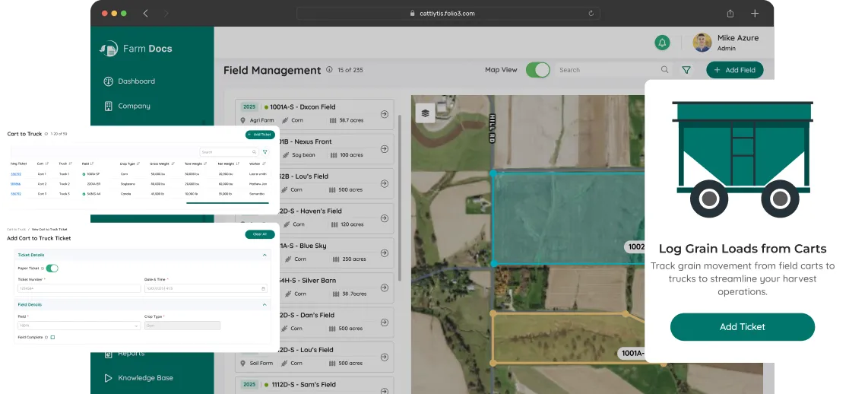Click the Field Management filter icon

[686, 70]
